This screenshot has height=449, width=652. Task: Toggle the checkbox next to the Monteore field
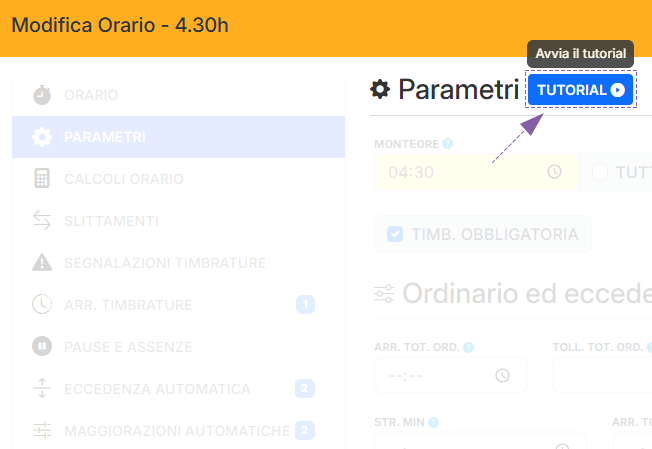[x=600, y=172]
